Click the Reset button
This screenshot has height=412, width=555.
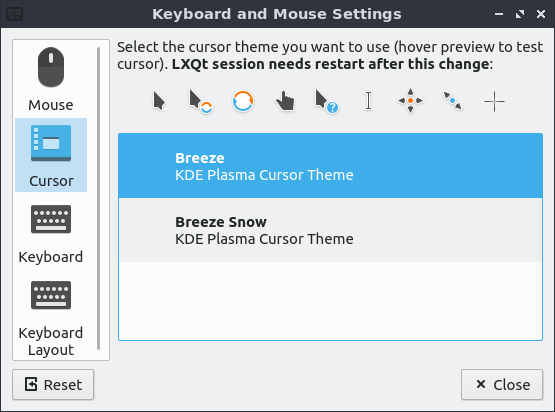(53, 385)
